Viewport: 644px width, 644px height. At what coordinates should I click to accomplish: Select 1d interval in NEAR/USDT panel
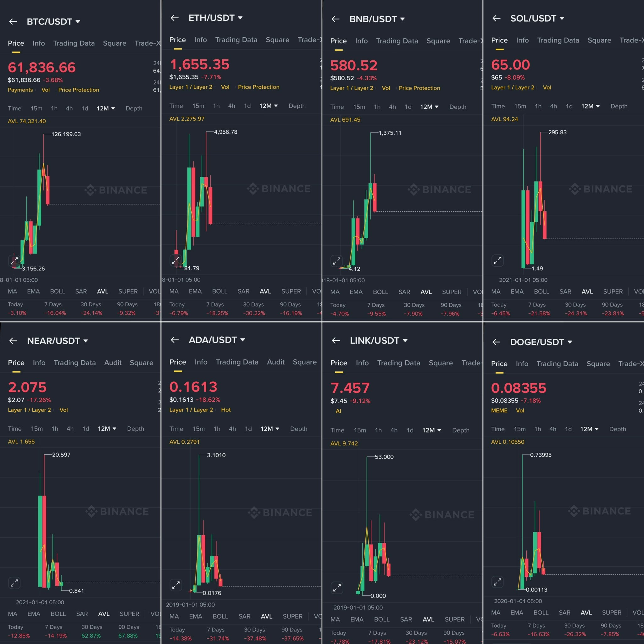click(x=86, y=429)
